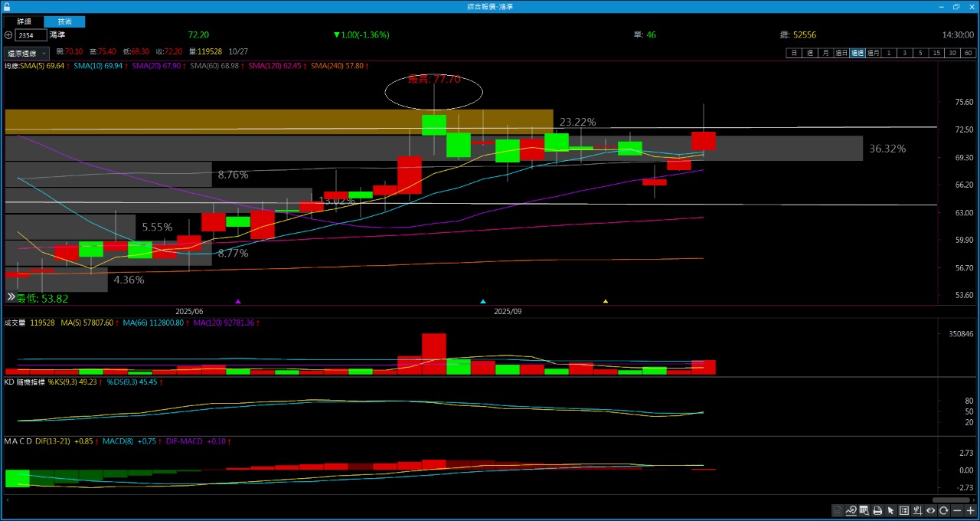
Task: Click the 36.32% range percentage label
Action: (887, 149)
